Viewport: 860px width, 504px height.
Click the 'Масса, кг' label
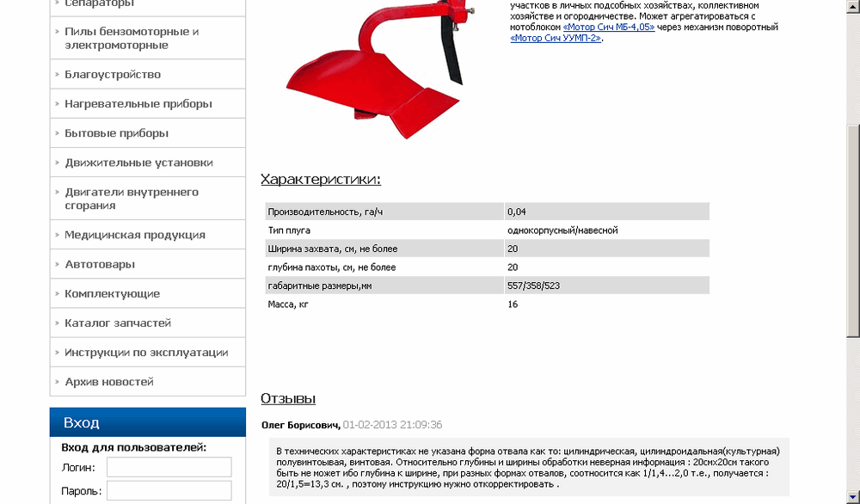tap(288, 304)
